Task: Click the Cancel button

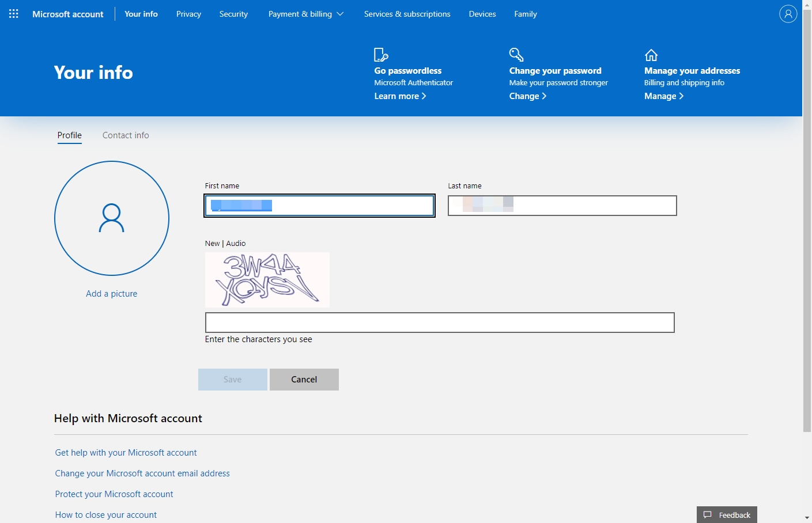Action: coord(304,380)
